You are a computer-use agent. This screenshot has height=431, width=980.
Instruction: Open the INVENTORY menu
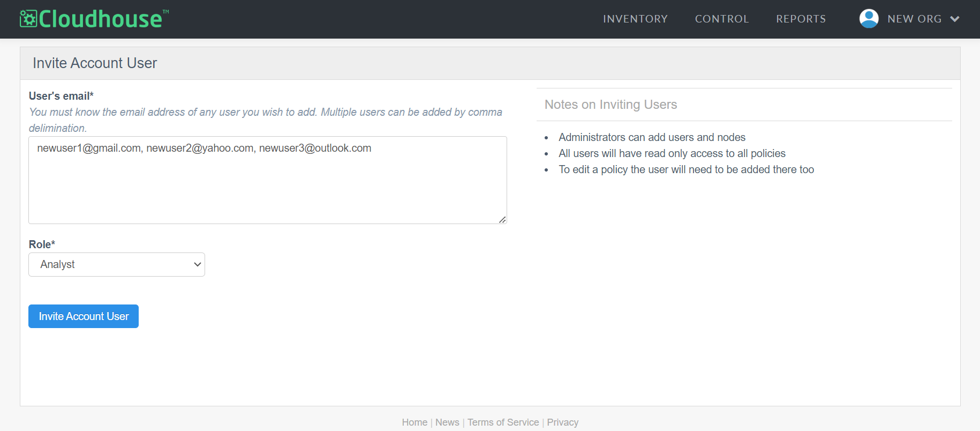pyautogui.click(x=635, y=19)
